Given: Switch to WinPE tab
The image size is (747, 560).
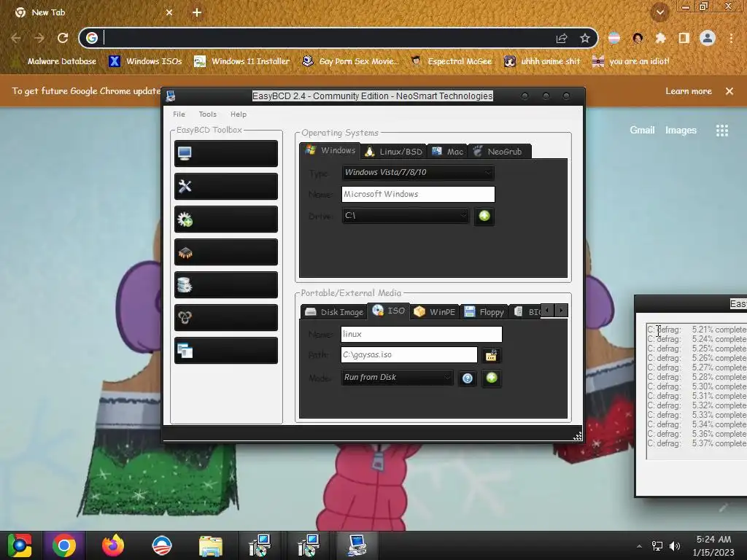Looking at the screenshot, I should (x=434, y=312).
